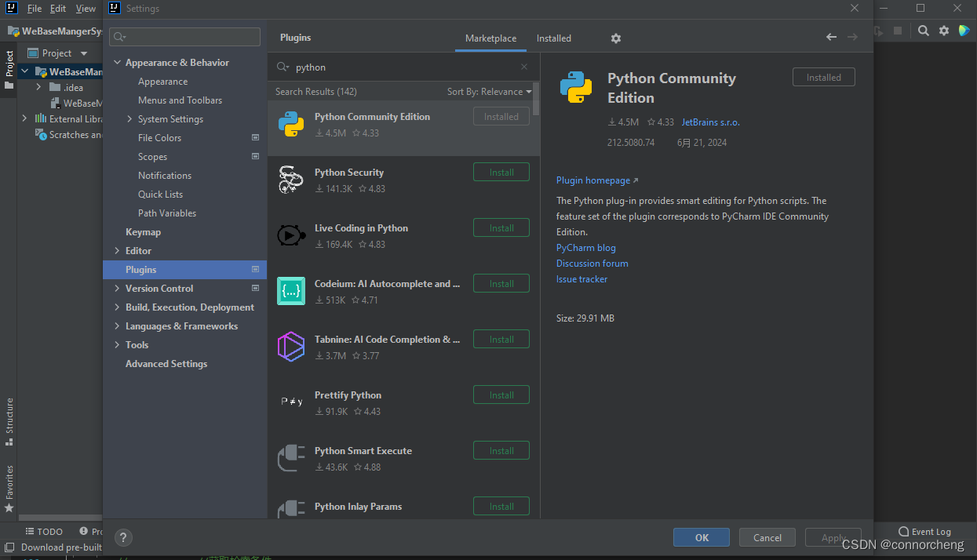Toggle tool window bars at bottom-left corner

pyautogui.click(x=9, y=547)
